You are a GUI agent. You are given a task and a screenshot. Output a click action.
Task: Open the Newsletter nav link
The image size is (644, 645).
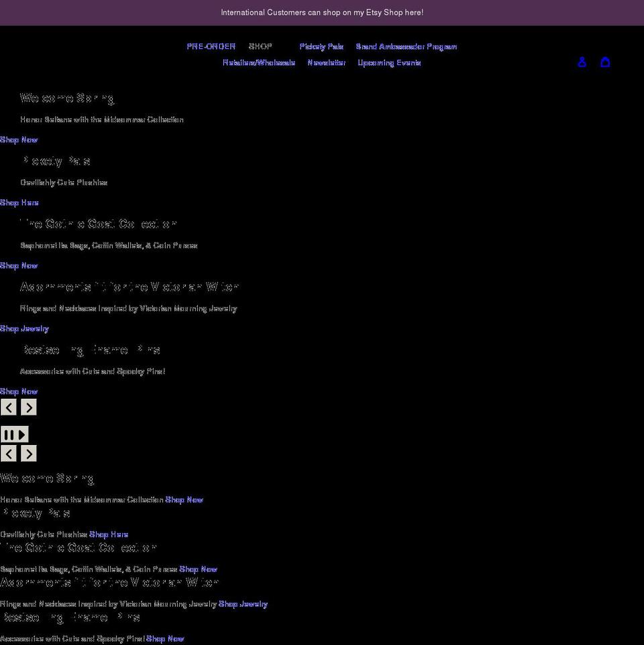point(327,62)
